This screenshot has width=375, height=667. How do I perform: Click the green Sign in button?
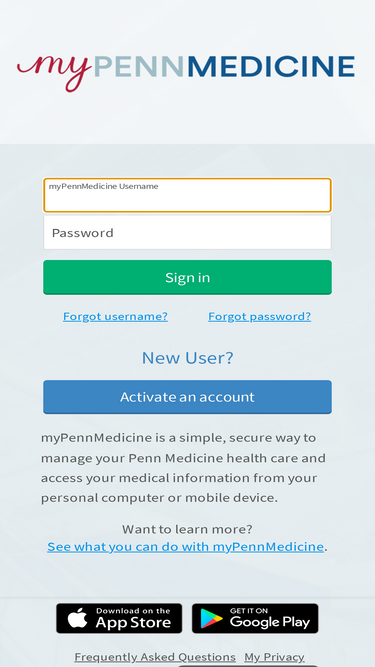tap(188, 277)
